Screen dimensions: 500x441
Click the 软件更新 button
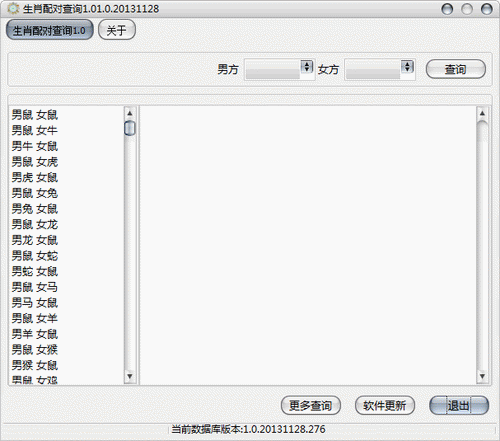coord(385,405)
